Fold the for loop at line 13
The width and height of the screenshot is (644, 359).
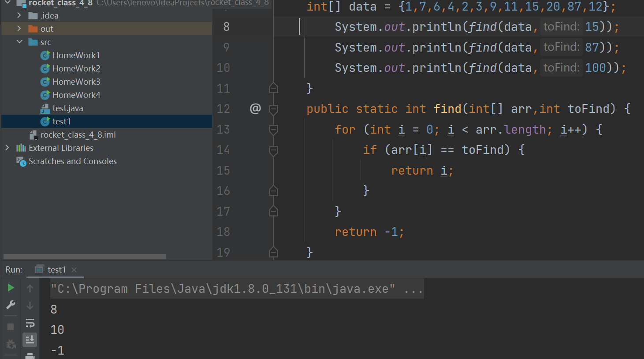(x=273, y=130)
